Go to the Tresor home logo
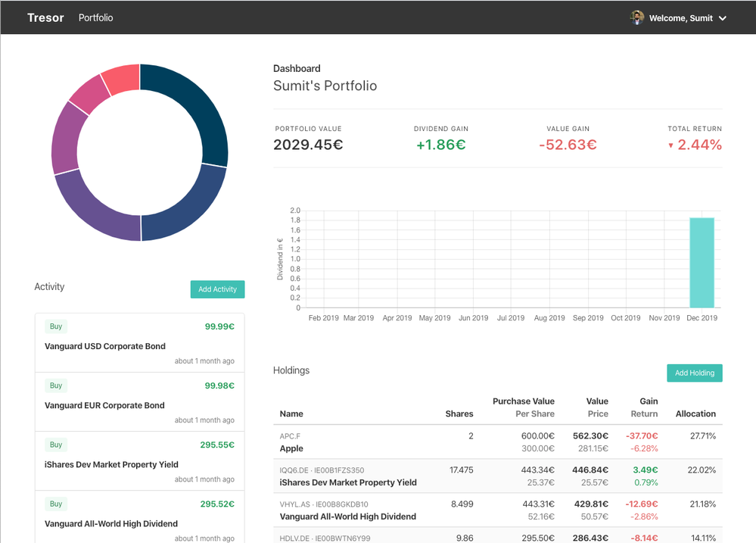Image resolution: width=756 pixels, height=543 pixels. [x=45, y=17]
